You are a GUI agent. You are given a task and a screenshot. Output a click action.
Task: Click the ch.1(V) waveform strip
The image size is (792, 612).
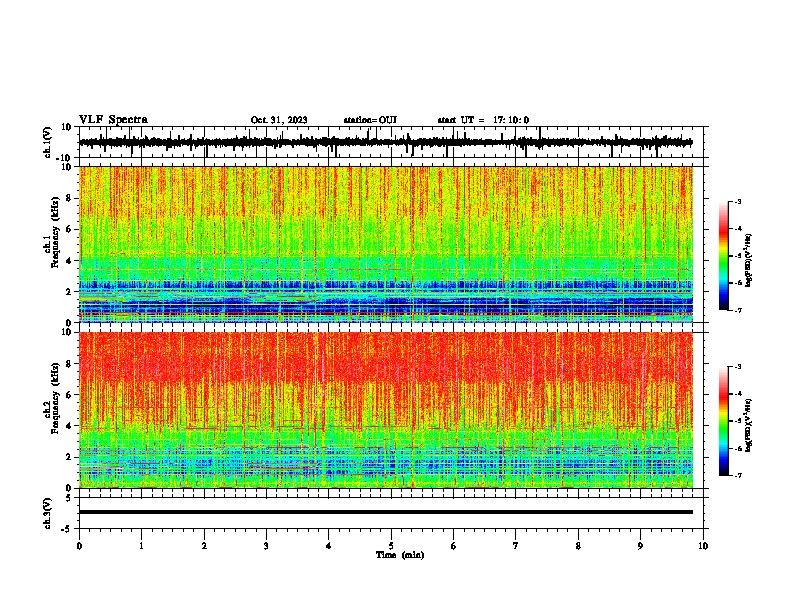386,142
